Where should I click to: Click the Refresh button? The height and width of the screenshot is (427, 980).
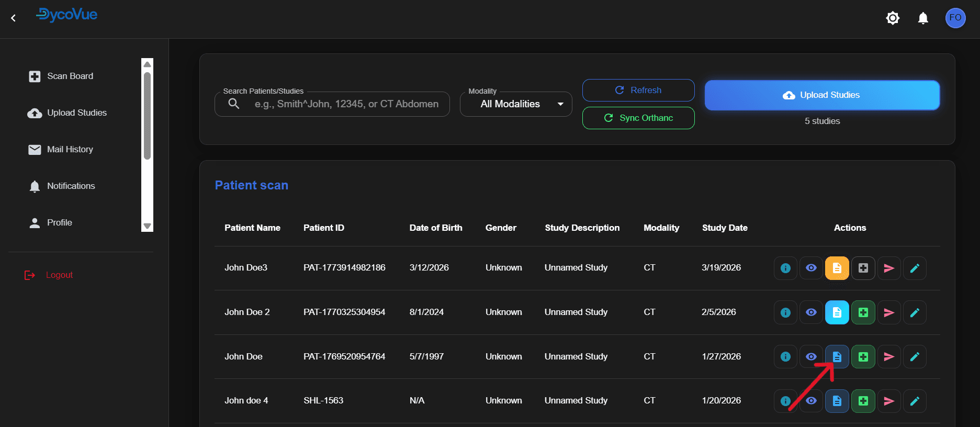click(x=638, y=90)
